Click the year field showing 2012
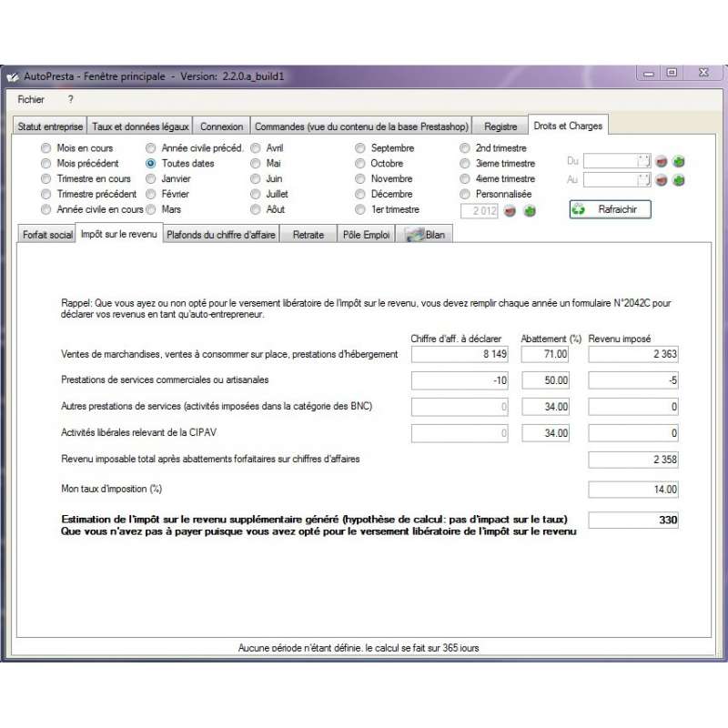The height and width of the screenshot is (728, 728). [x=480, y=211]
